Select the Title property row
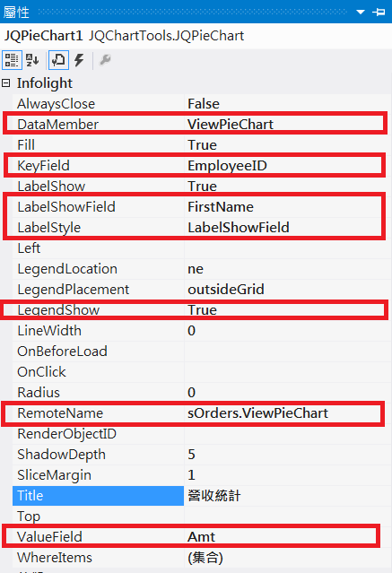This screenshot has width=392, height=573. pyautogui.click(x=98, y=496)
